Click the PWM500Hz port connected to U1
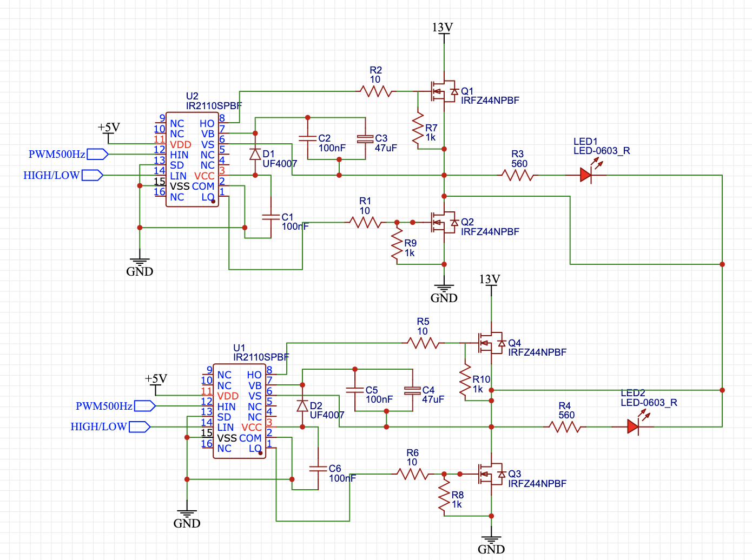 pos(115,406)
